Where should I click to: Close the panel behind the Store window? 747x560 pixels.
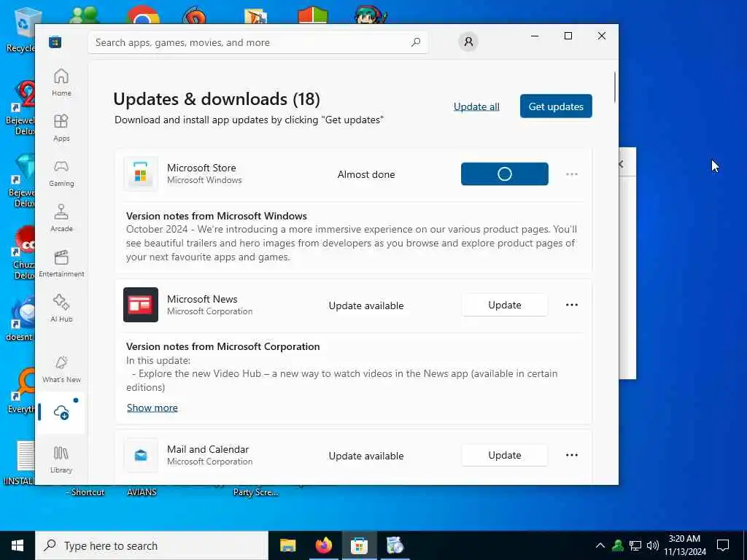click(622, 164)
